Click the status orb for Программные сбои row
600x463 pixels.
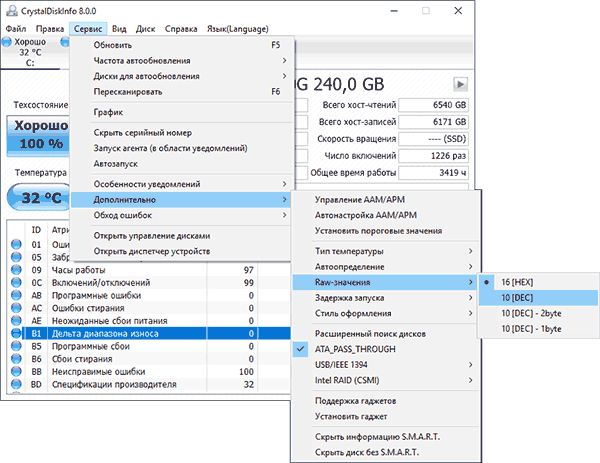click(16, 346)
